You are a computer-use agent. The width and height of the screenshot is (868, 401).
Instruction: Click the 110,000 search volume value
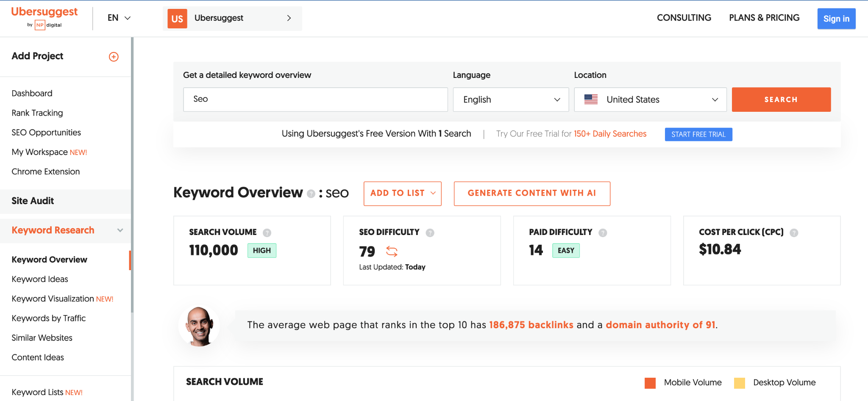214,250
